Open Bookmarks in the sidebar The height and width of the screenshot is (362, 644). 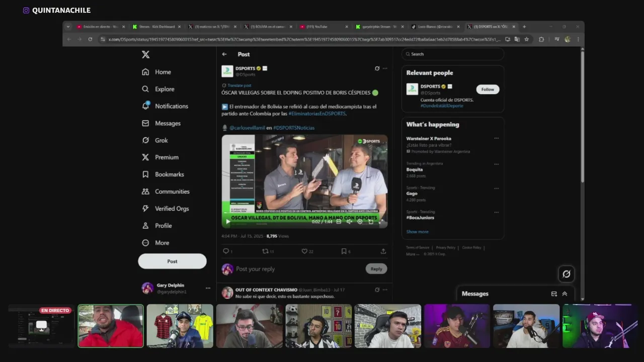(x=163, y=174)
